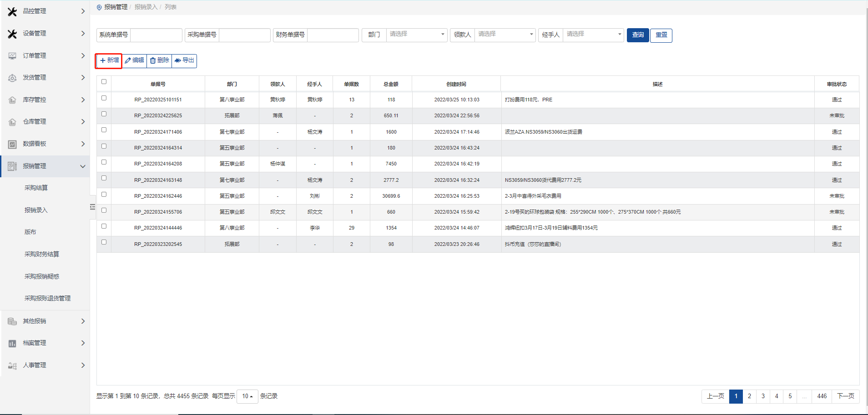Open 采购结算 submenu item
The height and width of the screenshot is (415, 868).
point(36,188)
